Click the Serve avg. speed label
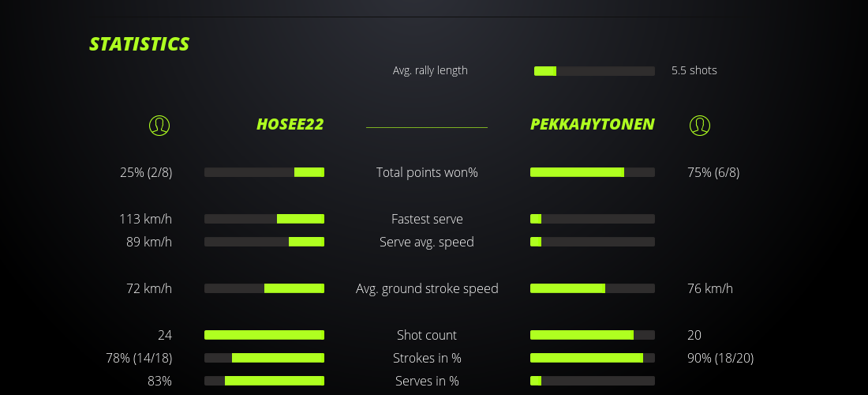Screen dimensions: 868x395 coord(427,242)
